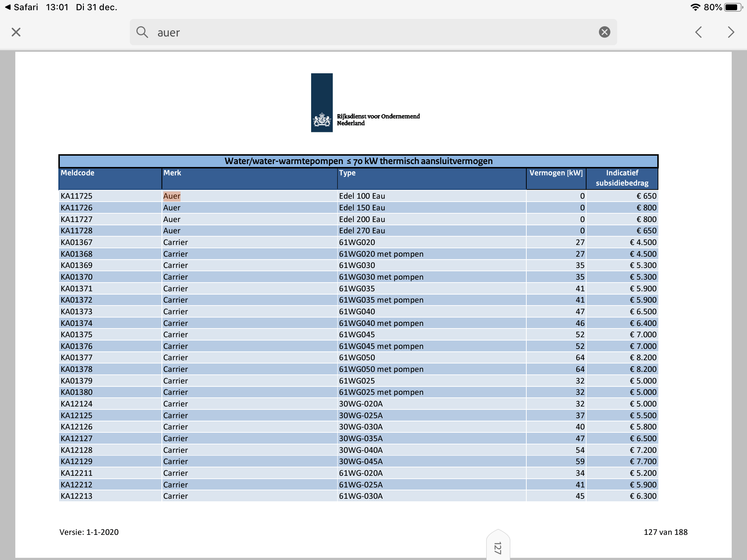Click the 'Versie: 1-1-2020' footer text

pos(89,532)
